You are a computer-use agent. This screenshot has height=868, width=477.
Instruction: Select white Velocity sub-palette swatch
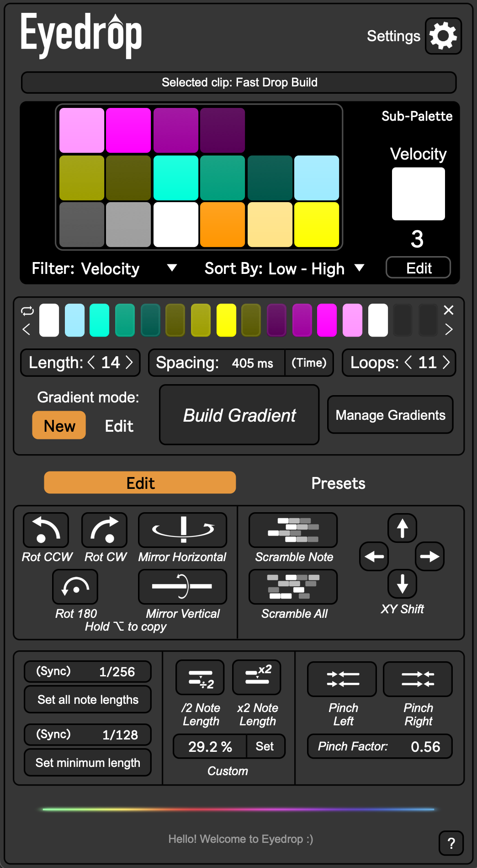[418, 194]
